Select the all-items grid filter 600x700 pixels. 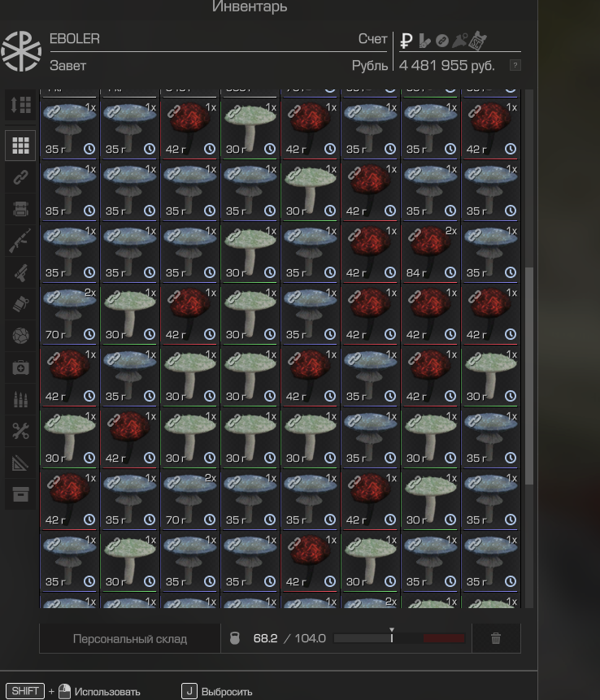20,146
